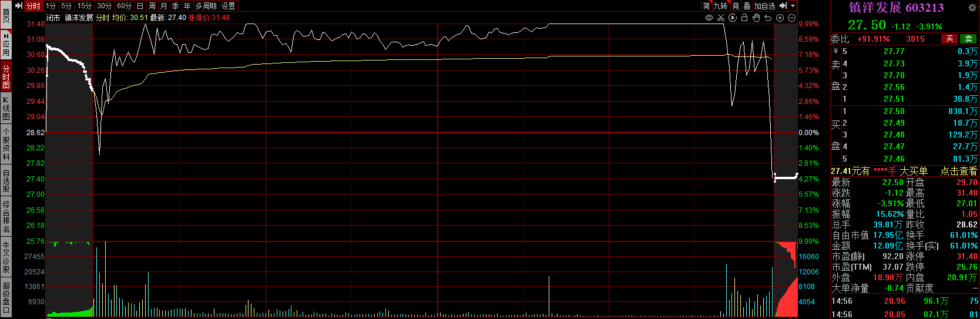Toggle the 竞 auction button
Viewport: 980px width, 319px height.
pos(736,6)
